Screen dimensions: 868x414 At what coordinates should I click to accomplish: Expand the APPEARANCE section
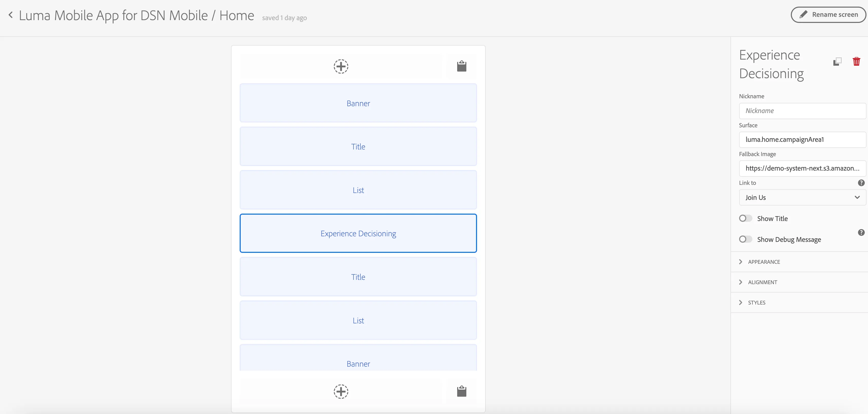[x=799, y=262]
